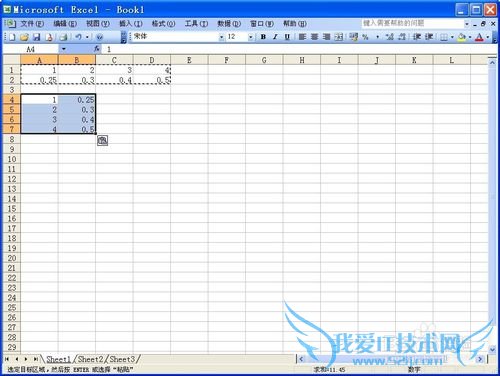Screen dimensions: 500x376
Task: Open the 帮助(H) menu
Action: (295, 24)
